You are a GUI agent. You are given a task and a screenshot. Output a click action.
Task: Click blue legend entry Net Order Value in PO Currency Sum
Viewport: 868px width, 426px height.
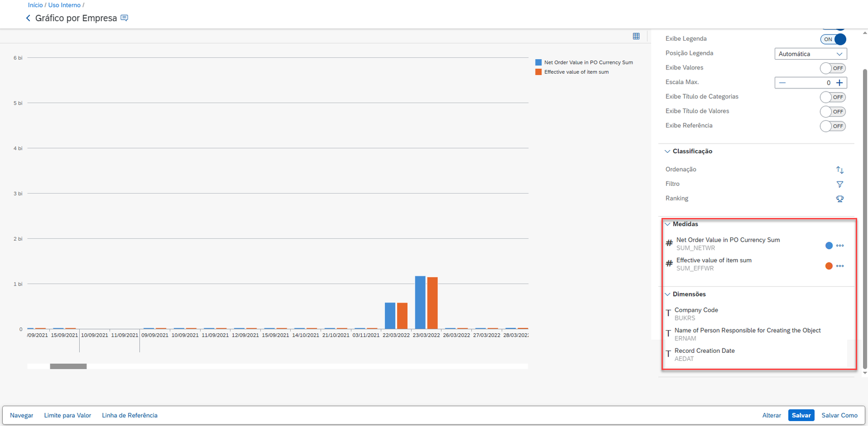coord(584,62)
